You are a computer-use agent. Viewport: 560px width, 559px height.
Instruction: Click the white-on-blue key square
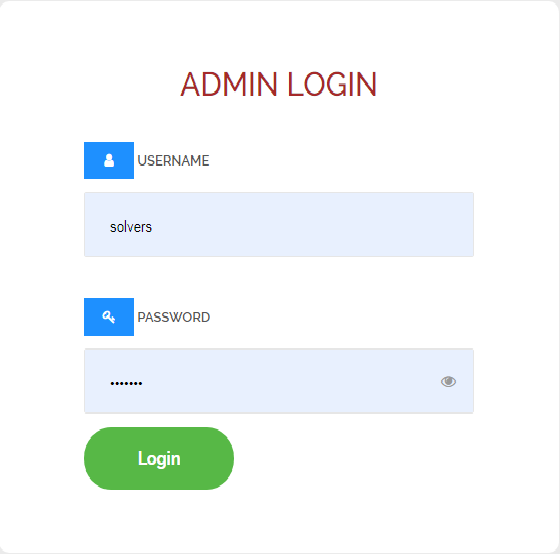pos(109,317)
